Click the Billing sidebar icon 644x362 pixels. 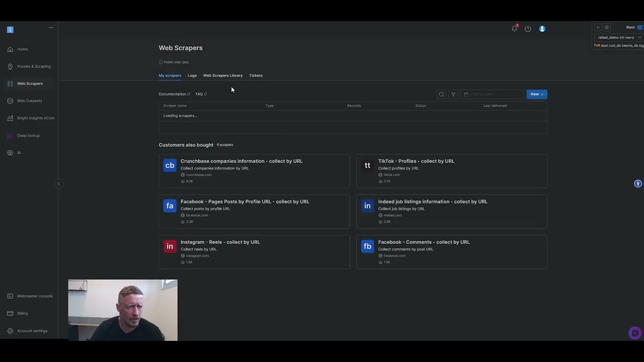click(10, 313)
